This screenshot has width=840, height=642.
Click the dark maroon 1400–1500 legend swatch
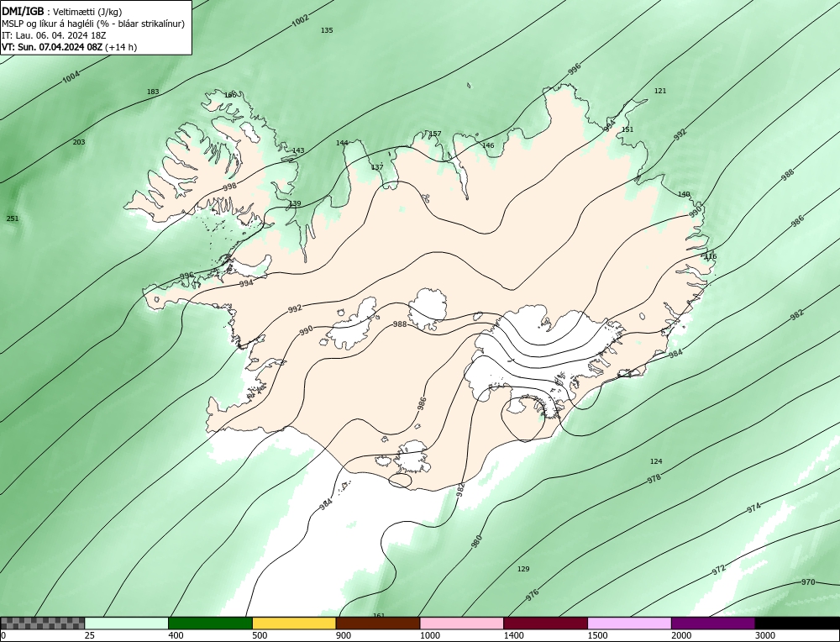click(545, 624)
